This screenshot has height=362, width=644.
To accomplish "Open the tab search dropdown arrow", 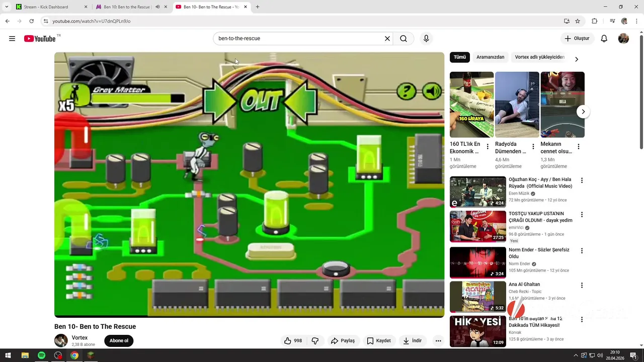I will (7, 7).
